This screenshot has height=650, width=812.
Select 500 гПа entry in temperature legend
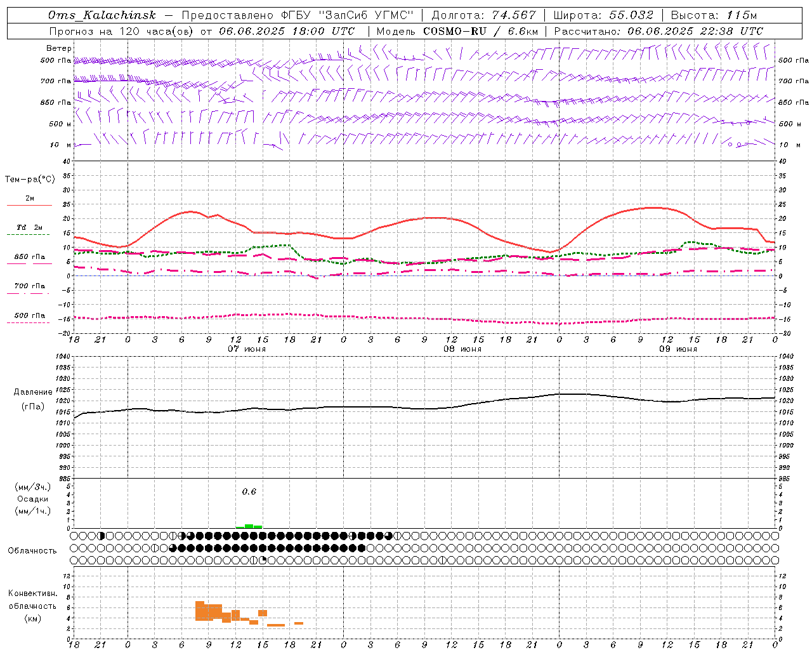(x=29, y=315)
